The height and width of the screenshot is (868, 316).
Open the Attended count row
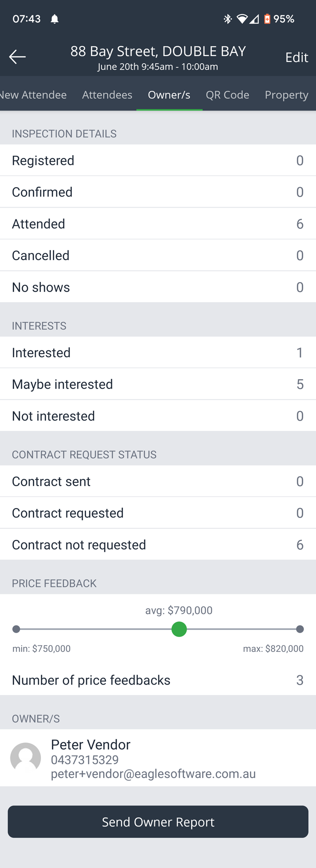pyautogui.click(x=158, y=223)
